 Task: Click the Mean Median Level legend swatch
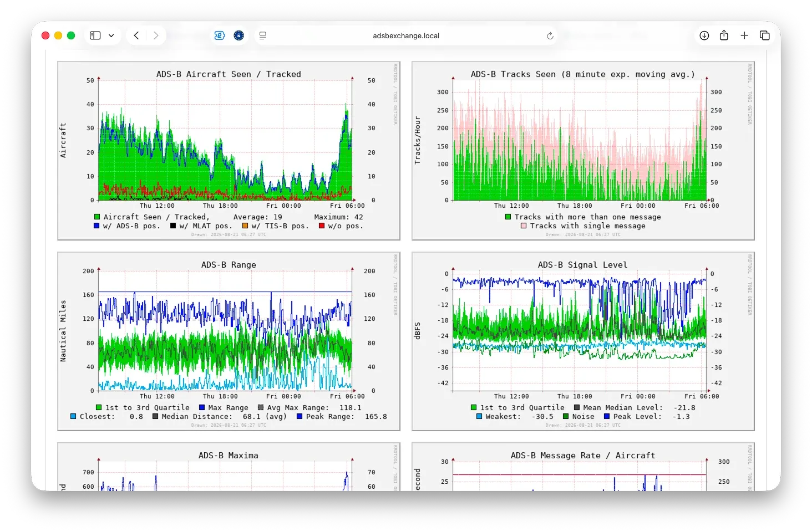tap(577, 408)
